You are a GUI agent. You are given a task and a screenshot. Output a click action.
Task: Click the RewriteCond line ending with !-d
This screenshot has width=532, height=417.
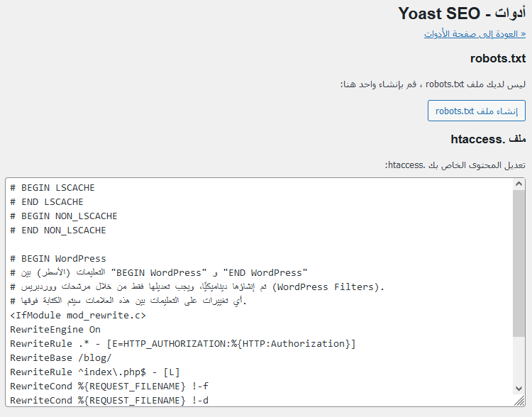click(x=109, y=401)
